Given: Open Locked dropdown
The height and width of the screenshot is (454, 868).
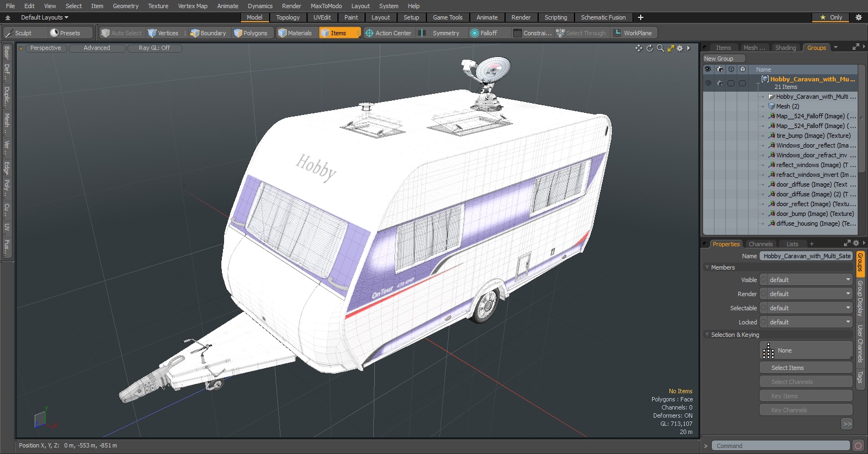Looking at the screenshot, I should pos(806,322).
